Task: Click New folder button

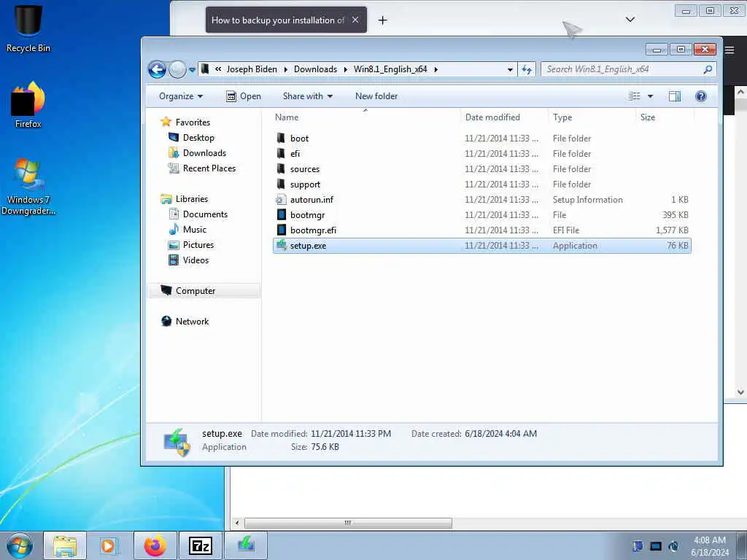Action: coord(376,96)
